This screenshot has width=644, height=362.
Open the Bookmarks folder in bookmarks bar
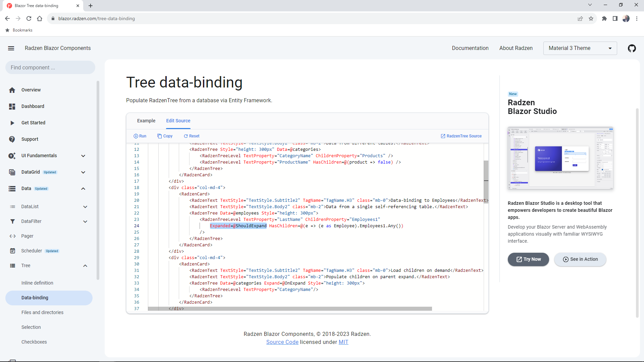point(19,30)
